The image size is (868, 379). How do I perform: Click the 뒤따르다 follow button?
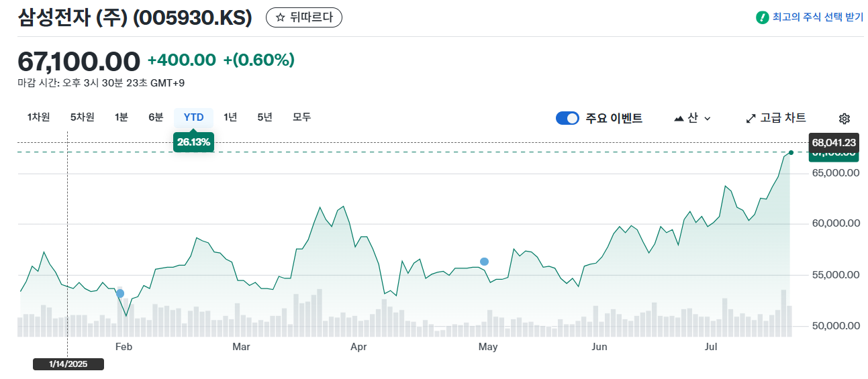point(304,17)
